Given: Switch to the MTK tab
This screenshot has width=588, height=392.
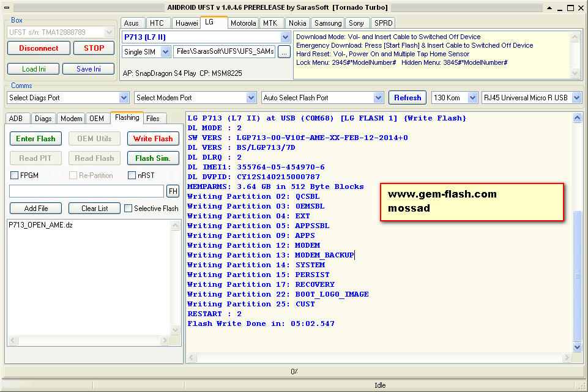Looking at the screenshot, I should 270,23.
